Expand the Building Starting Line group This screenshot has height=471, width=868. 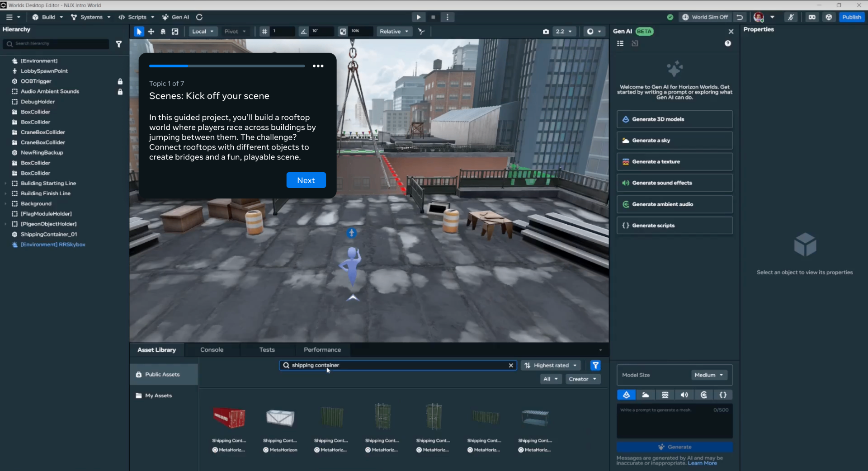5,184
